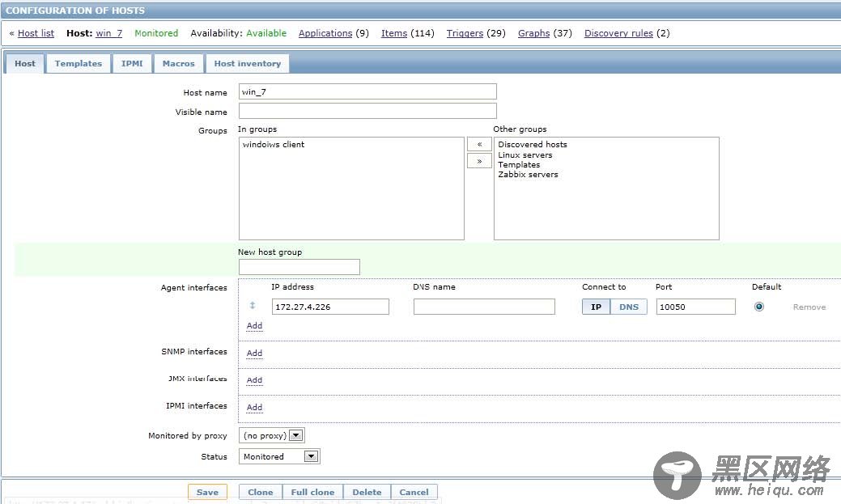Switch to the Host inventory tab
Viewport: 841px width, 504px height.
(x=247, y=63)
